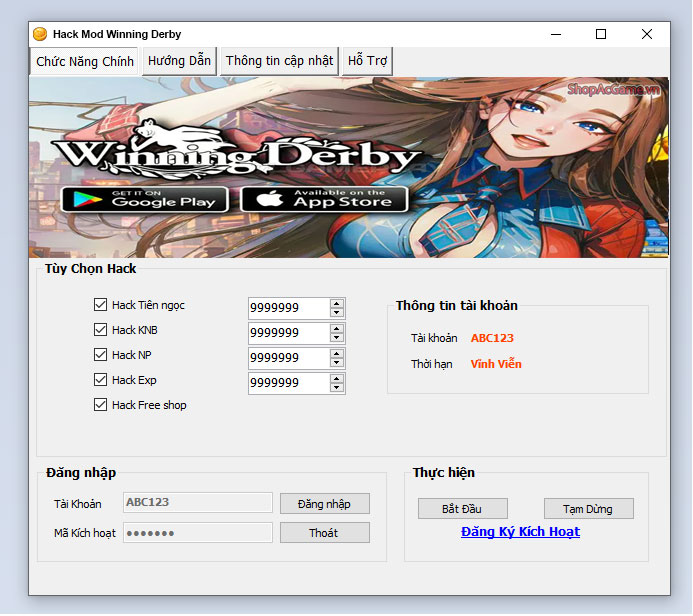The height and width of the screenshot is (616, 693).
Task: Increase Hack Exp value with up arrow
Action: point(337,379)
